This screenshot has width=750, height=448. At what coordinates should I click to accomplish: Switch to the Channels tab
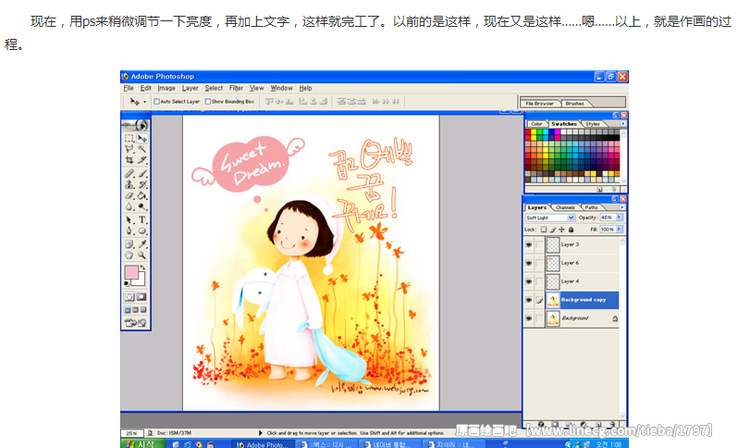pos(565,208)
